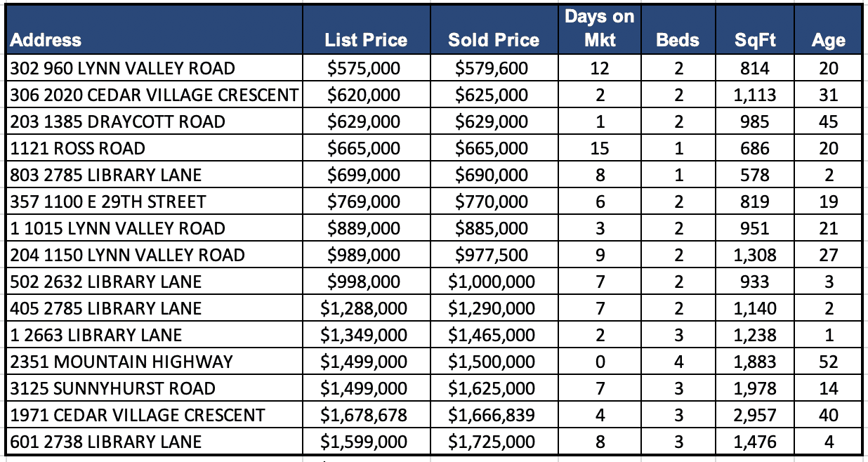
Task: Click the Address column header
Action: [46, 40]
